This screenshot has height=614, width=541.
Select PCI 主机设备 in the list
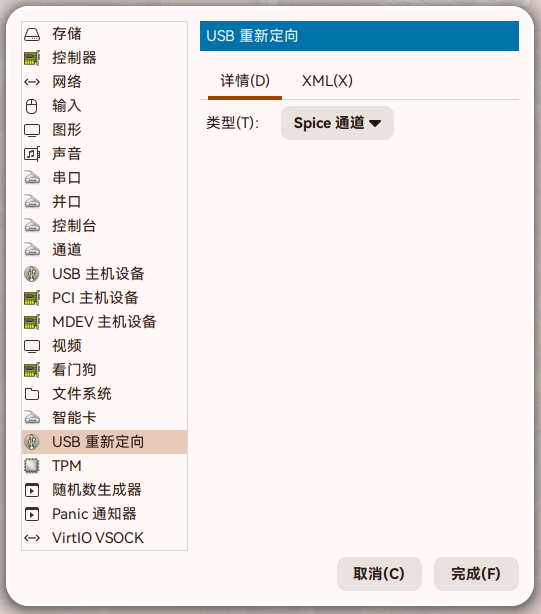tap(105, 298)
